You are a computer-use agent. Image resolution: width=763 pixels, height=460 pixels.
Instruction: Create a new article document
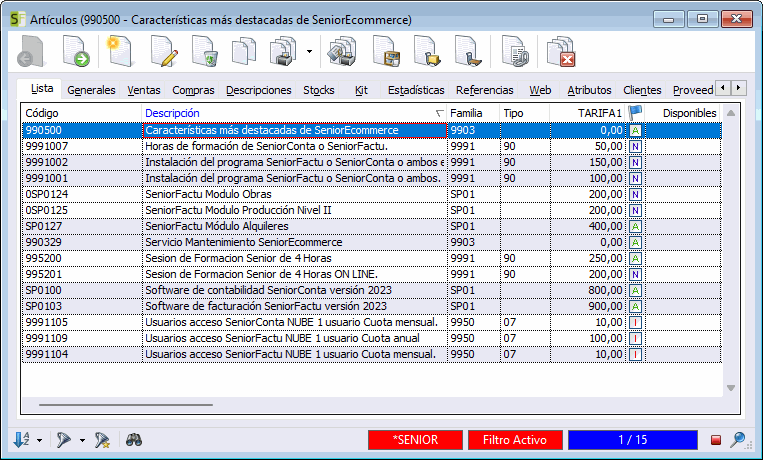tap(119, 51)
